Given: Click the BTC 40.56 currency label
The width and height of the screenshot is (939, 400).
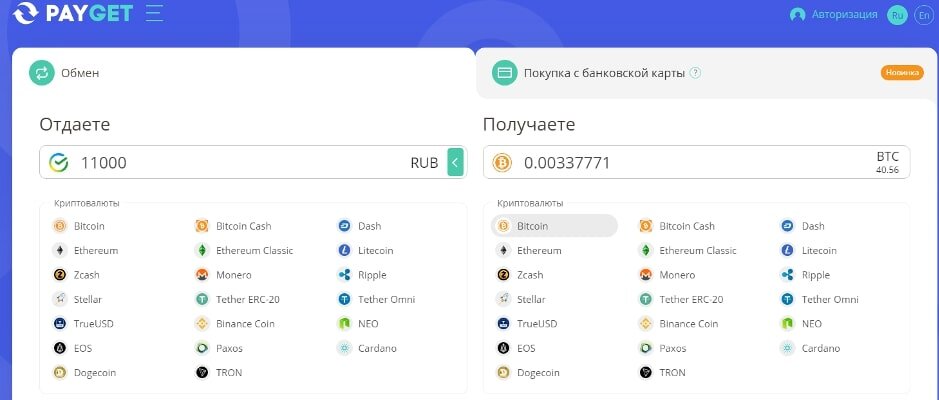Looking at the screenshot, I should click(x=887, y=162).
